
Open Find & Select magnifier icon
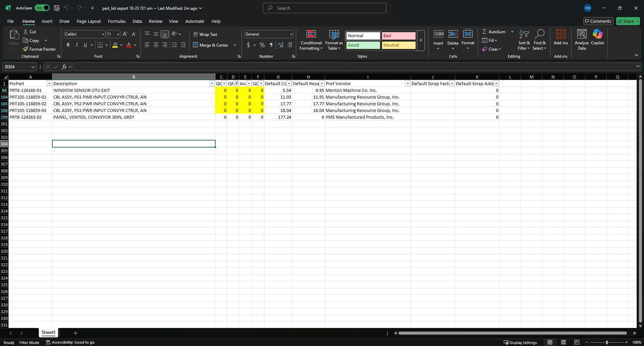[539, 34]
